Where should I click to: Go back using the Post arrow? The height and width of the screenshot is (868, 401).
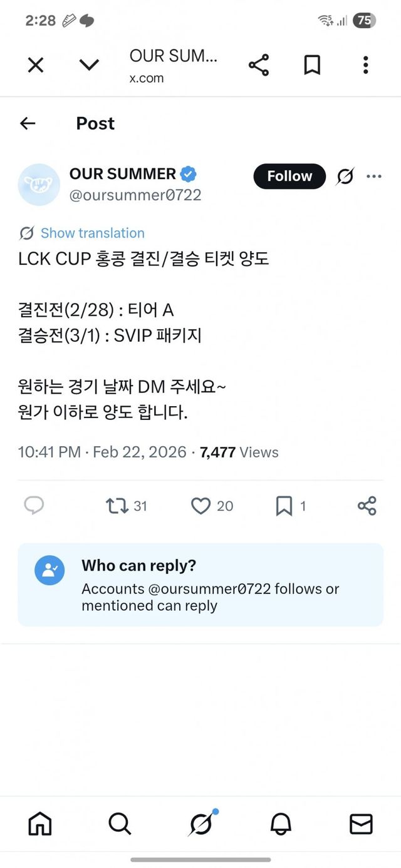[x=28, y=123]
